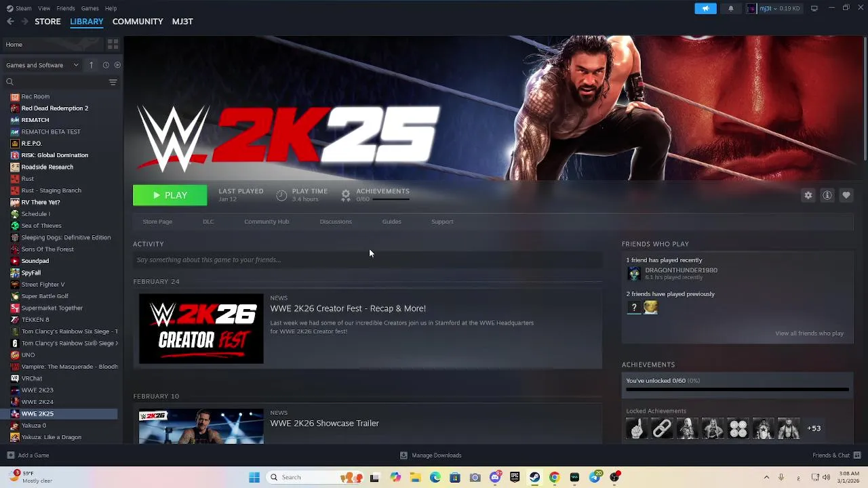This screenshot has width=868, height=488.
Task: Go to the STORE tab
Action: pos(47,22)
